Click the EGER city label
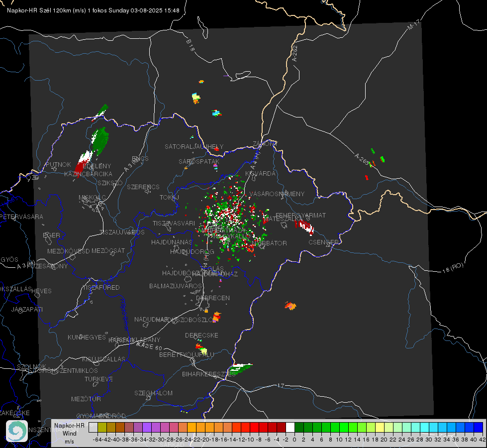 (52, 235)
